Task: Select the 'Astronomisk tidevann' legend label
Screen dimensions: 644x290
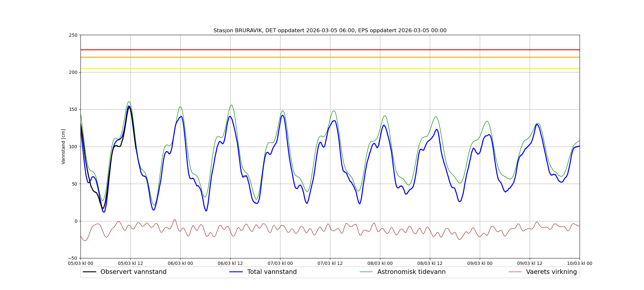Action: point(411,272)
